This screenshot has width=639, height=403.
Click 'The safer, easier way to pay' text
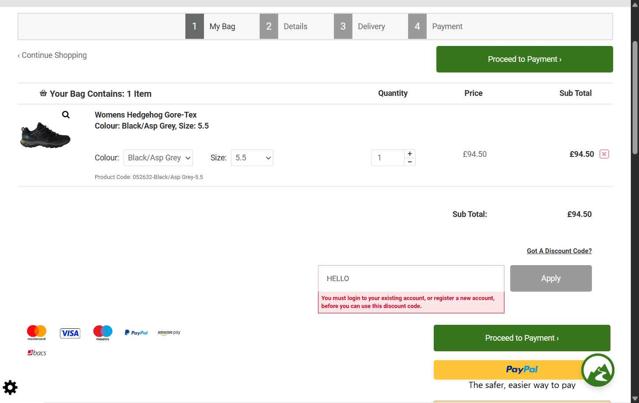[522, 385]
